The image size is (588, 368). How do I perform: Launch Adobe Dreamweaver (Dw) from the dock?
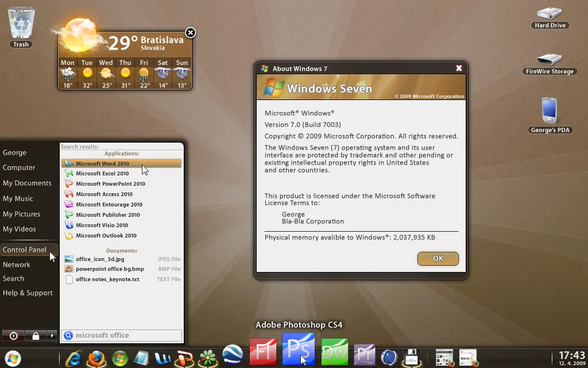pos(335,352)
